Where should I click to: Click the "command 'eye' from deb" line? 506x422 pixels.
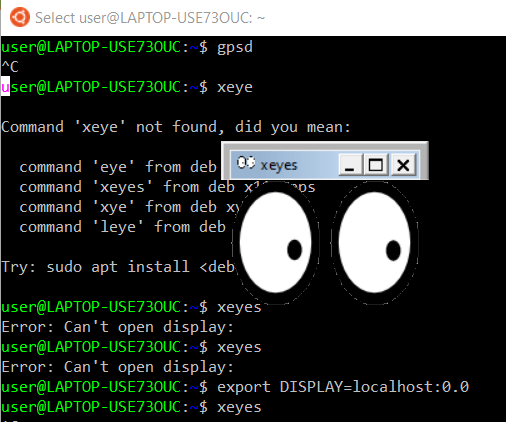(118, 167)
